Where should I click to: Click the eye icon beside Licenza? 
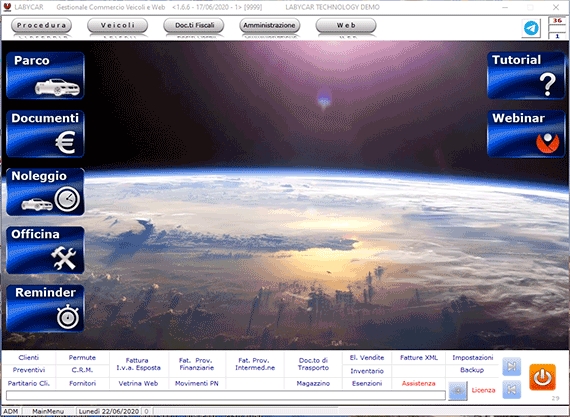click(458, 391)
